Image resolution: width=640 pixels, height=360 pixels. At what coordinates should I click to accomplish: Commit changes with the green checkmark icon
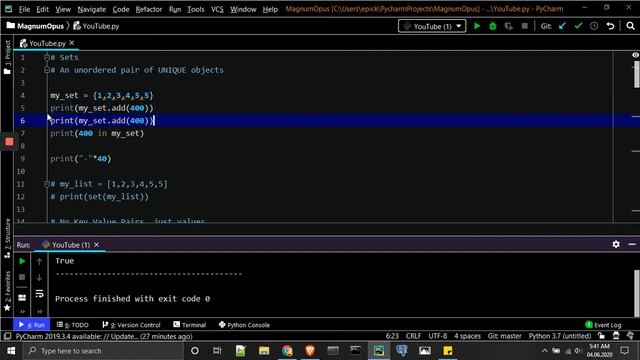tap(578, 26)
